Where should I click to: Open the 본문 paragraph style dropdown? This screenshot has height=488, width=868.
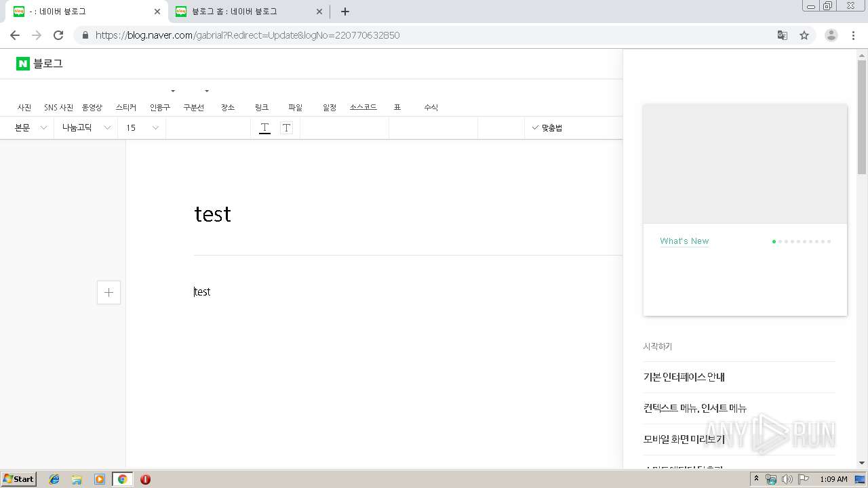(x=31, y=127)
